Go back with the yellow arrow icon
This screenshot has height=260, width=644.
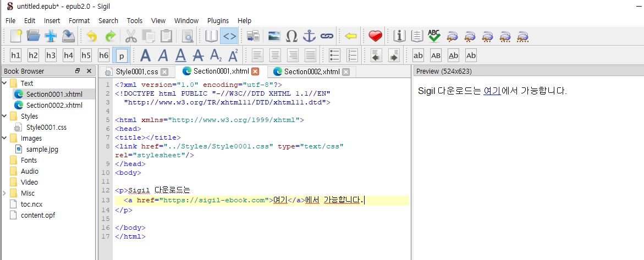tap(350, 36)
